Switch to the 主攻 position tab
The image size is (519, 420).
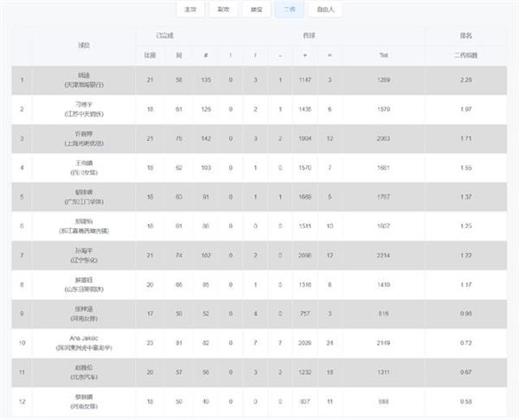click(190, 10)
